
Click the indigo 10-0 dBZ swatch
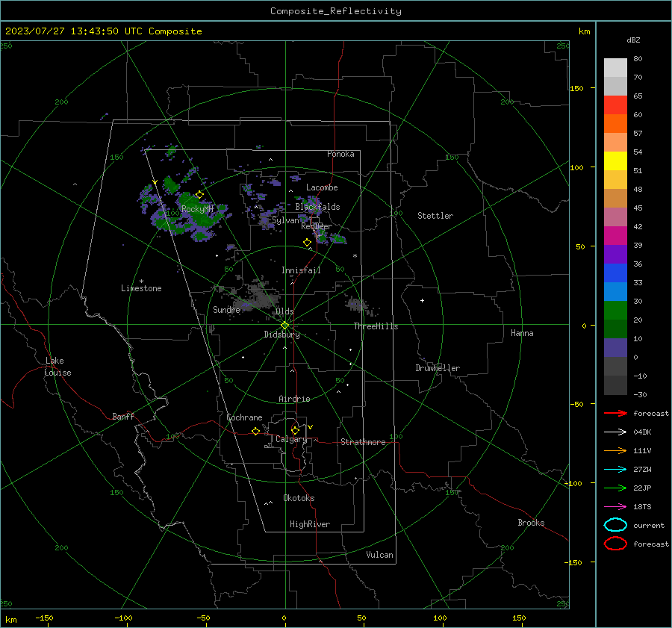pyautogui.click(x=615, y=348)
